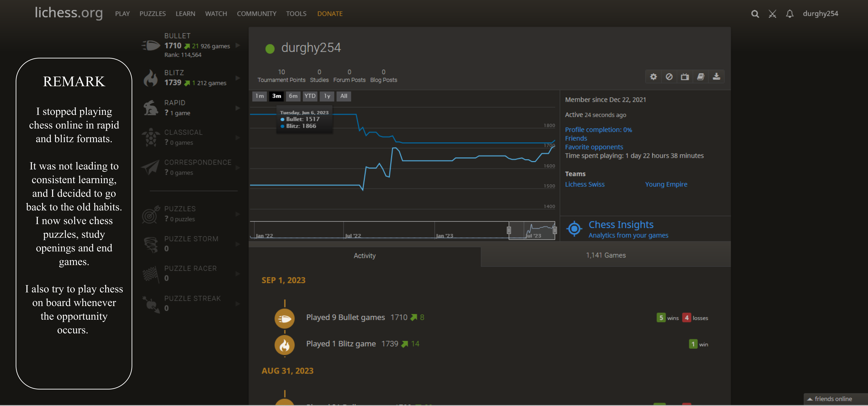Open the opening book icon
The image size is (868, 406).
pos(701,77)
